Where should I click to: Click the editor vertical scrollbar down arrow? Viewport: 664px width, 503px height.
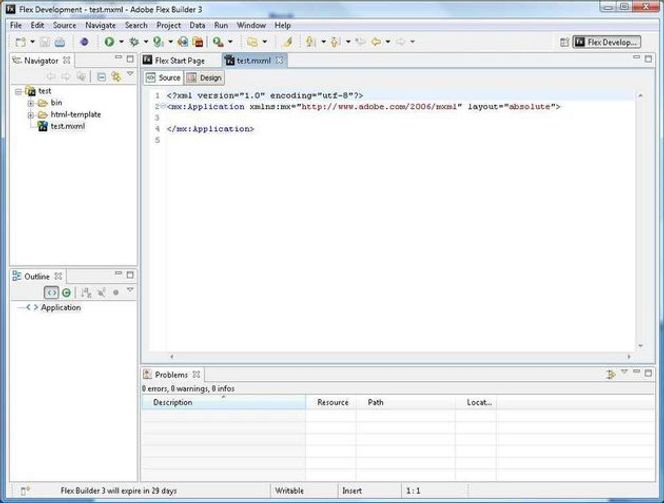pyautogui.click(x=640, y=346)
